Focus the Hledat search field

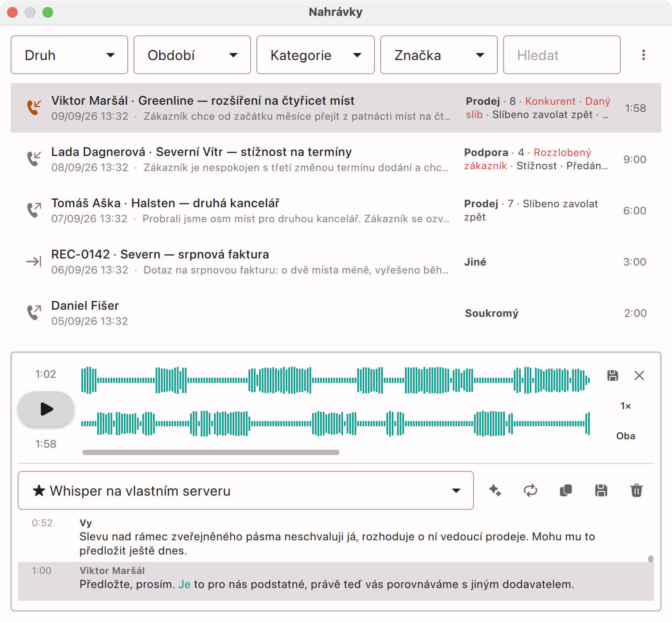click(562, 55)
